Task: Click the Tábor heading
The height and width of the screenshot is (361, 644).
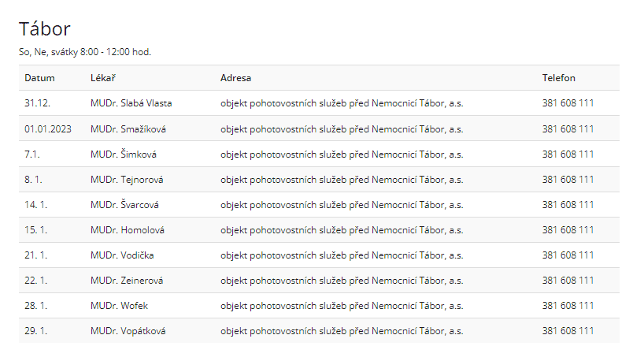Action: pos(45,29)
